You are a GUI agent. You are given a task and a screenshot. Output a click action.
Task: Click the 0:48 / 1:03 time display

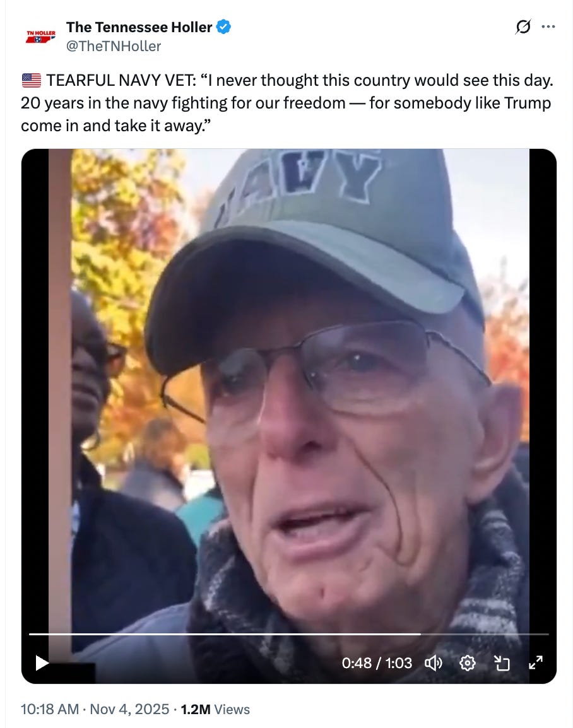click(377, 663)
